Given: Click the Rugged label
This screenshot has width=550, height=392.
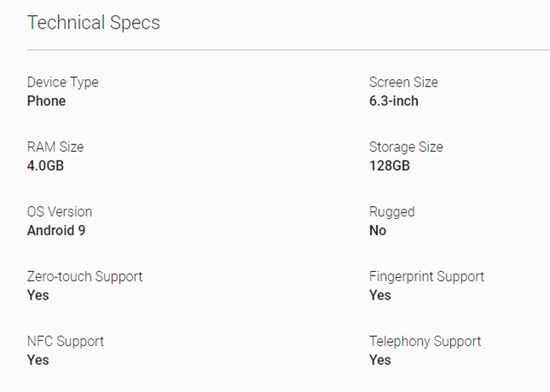Looking at the screenshot, I should [x=392, y=212].
